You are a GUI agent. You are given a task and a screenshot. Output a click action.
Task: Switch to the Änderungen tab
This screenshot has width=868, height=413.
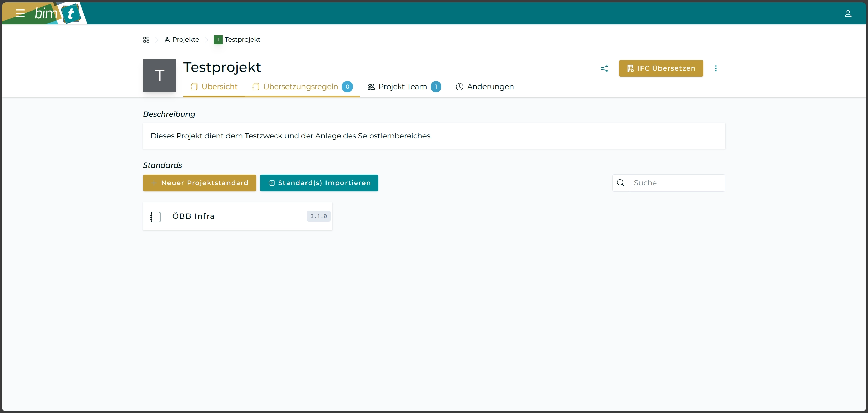tap(490, 87)
